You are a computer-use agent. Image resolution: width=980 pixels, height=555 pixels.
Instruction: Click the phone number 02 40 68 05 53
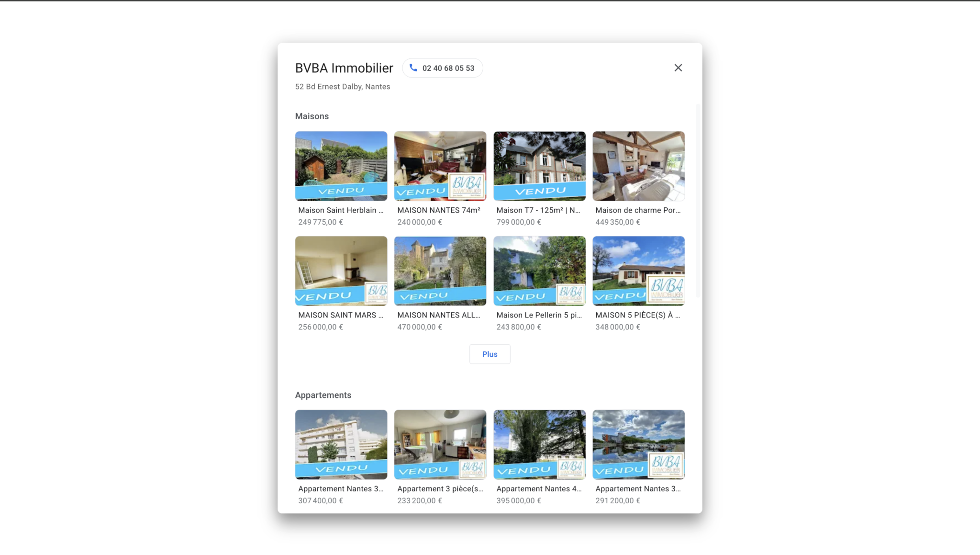pyautogui.click(x=447, y=68)
